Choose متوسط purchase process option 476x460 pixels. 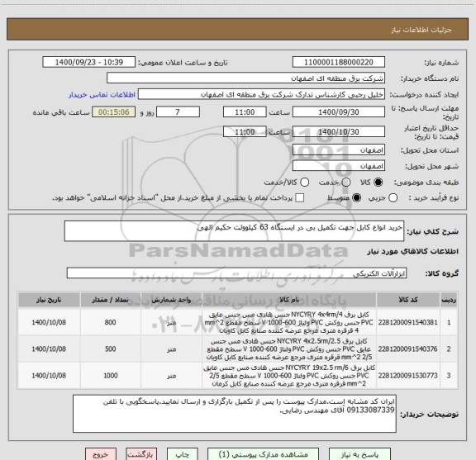point(356,198)
